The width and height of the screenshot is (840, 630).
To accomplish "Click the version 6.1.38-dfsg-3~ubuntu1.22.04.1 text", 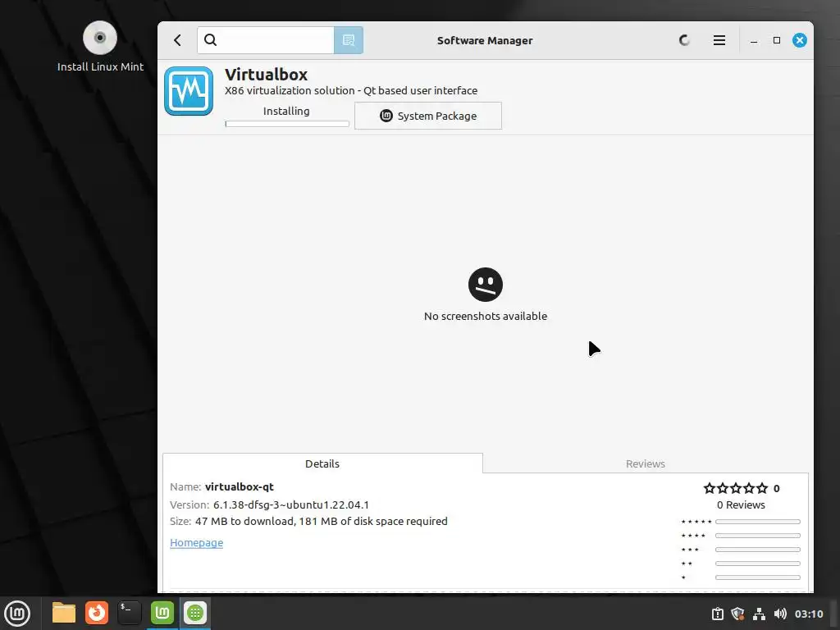I will [x=291, y=504].
